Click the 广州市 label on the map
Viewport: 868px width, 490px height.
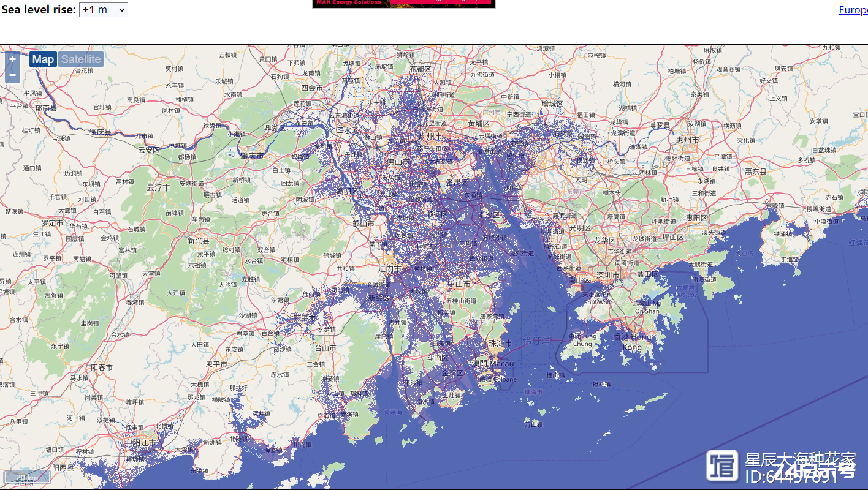pos(430,135)
